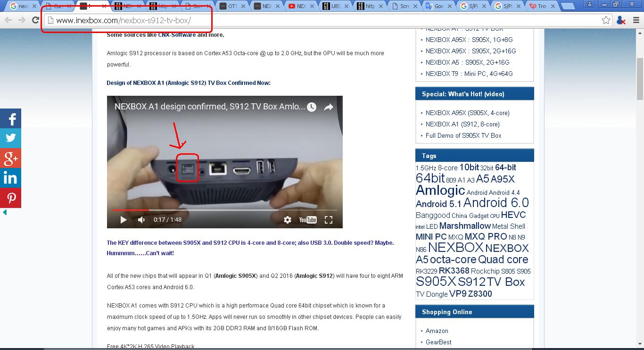The width and height of the screenshot is (644, 350).
Task: Play the NEXBOX A1 video
Action: click(x=124, y=219)
